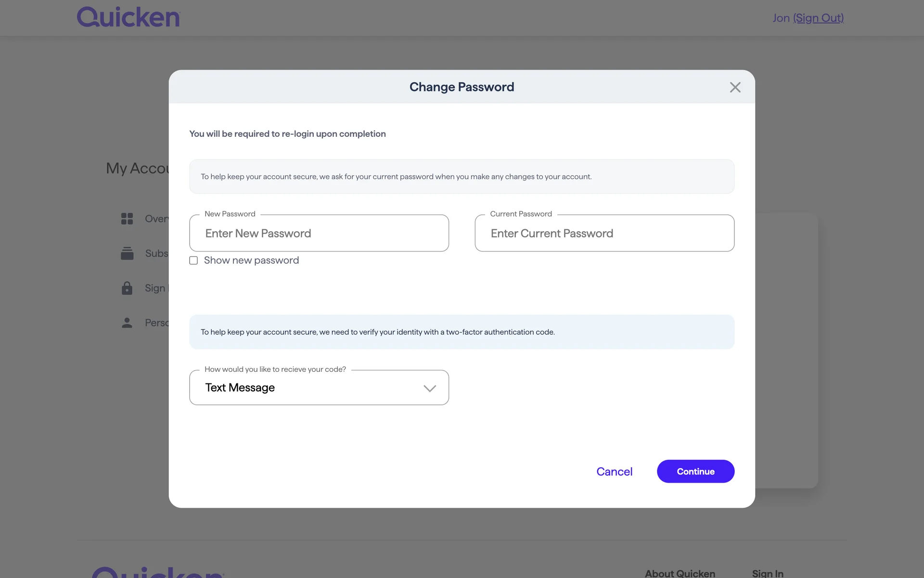The width and height of the screenshot is (924, 578).
Task: Click the Subscriptions stack icon in sidebar
Action: pos(127,253)
